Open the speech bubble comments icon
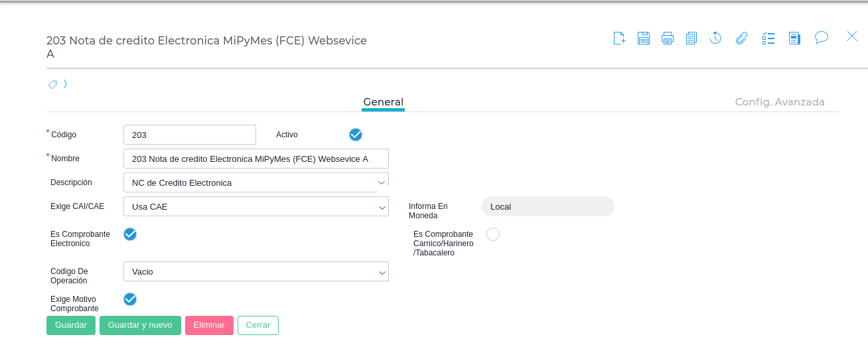 (822, 37)
